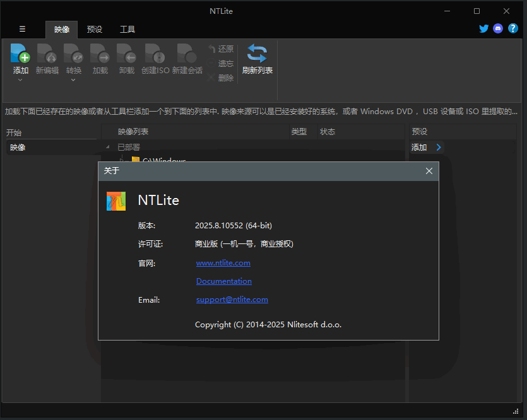Open the Twitter bird icon
The image size is (527, 420).
click(484, 28)
